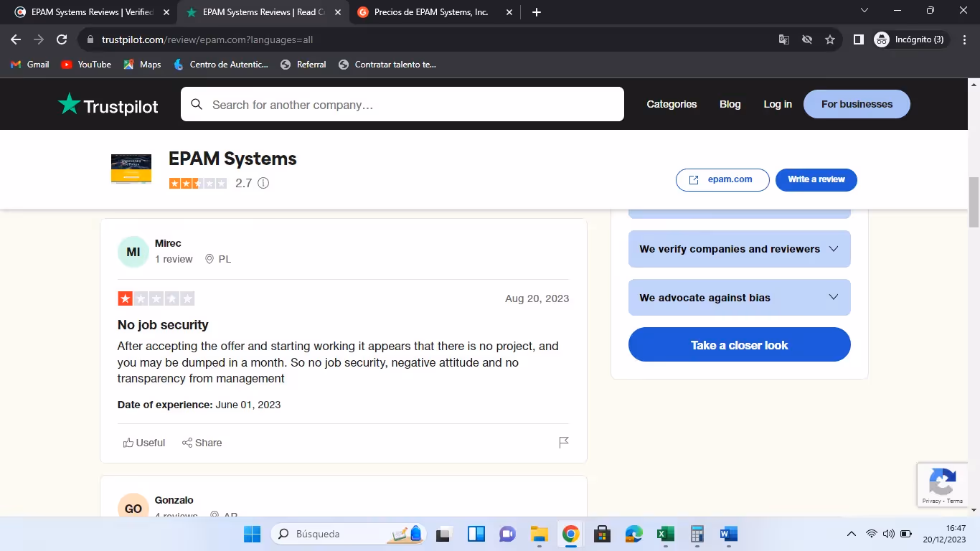Open the Incógnito (3) profile menu
This screenshot has height=551, width=980.
point(911,39)
